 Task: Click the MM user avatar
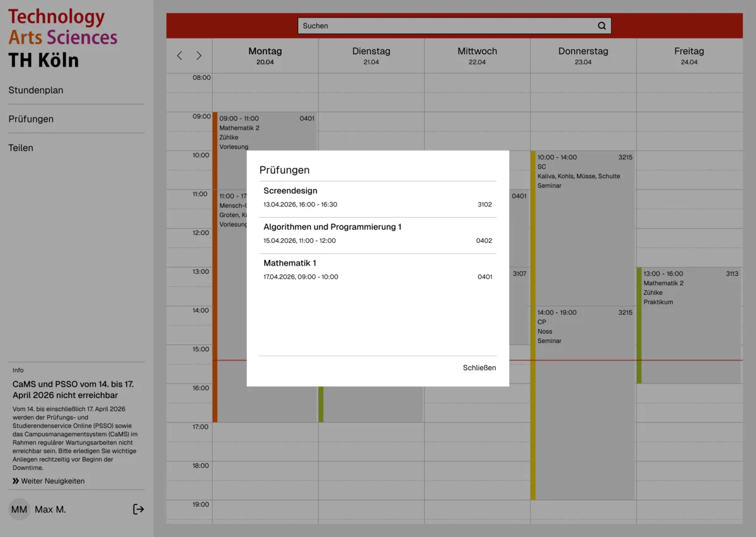(20, 509)
